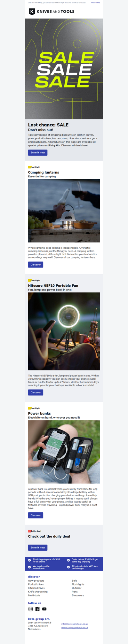This screenshot has height=644, width=128.
Task: Open the Nitecore portable fan photo
Action: [64, 331]
